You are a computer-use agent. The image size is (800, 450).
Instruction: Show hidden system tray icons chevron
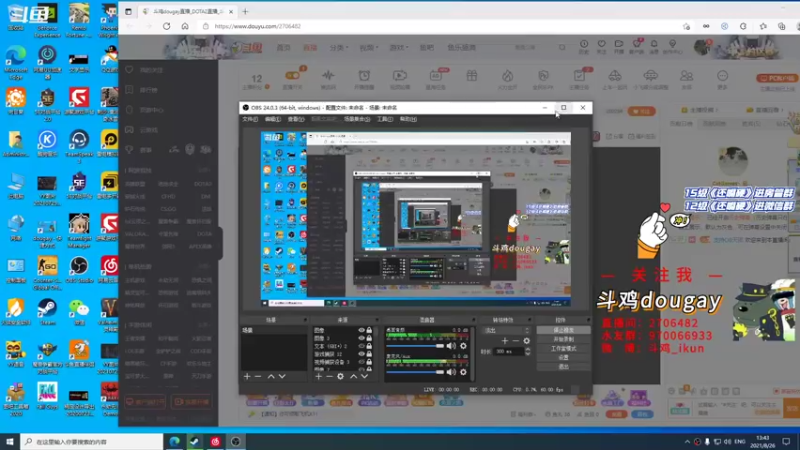pyautogui.click(x=687, y=441)
